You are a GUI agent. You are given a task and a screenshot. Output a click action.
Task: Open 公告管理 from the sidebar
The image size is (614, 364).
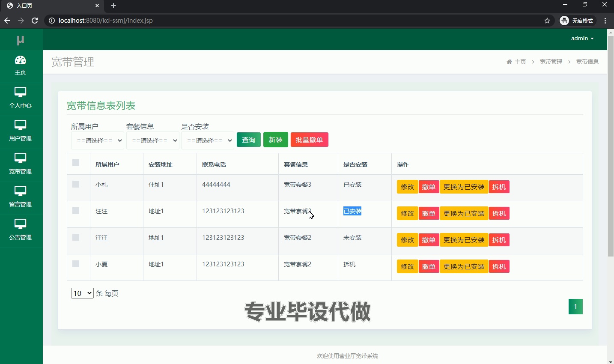(20, 230)
